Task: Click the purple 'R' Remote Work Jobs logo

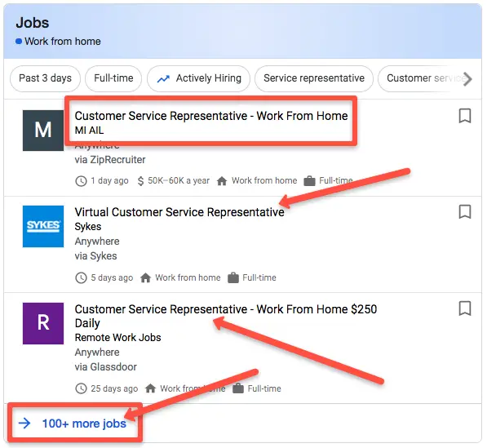Action: [x=43, y=323]
